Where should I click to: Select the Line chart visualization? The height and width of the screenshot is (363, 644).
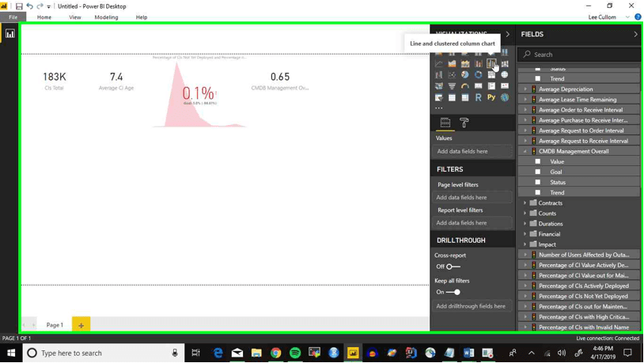pyautogui.click(x=439, y=63)
